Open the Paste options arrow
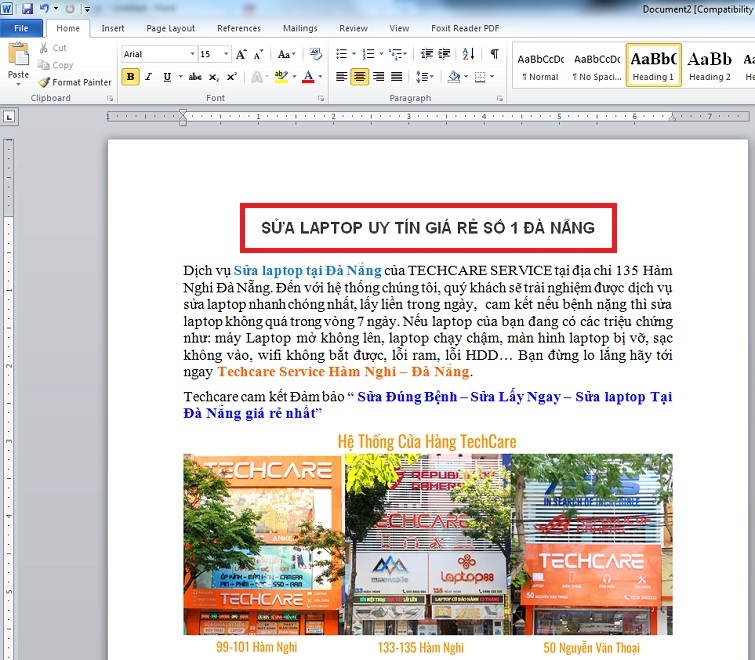 tap(18, 84)
